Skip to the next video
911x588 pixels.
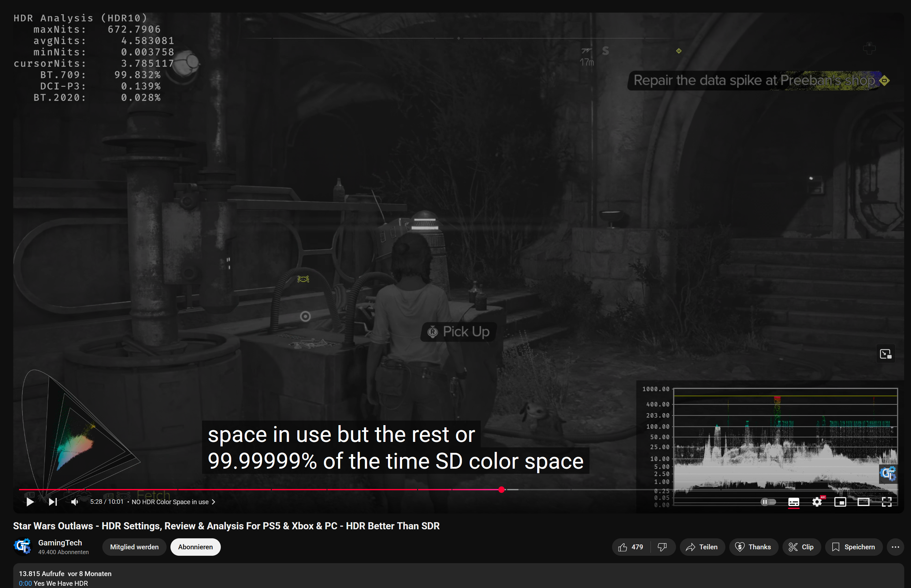pos(53,502)
